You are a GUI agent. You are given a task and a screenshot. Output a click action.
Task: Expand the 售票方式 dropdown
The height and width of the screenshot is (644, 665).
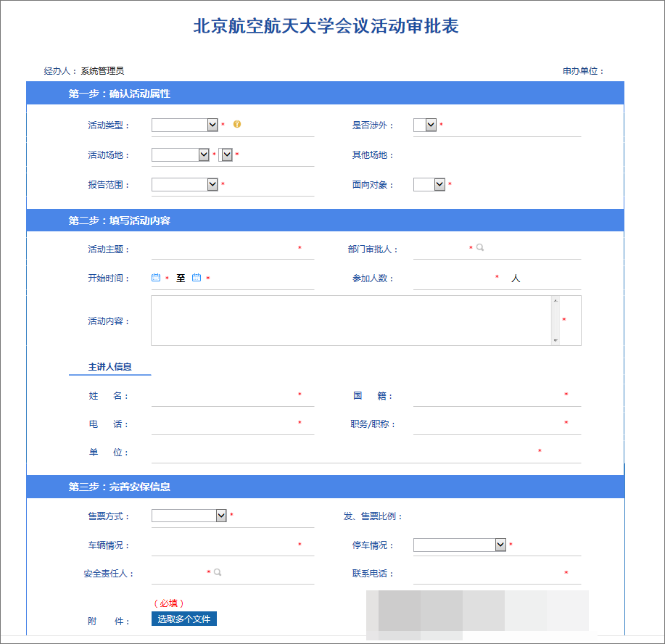(189, 516)
